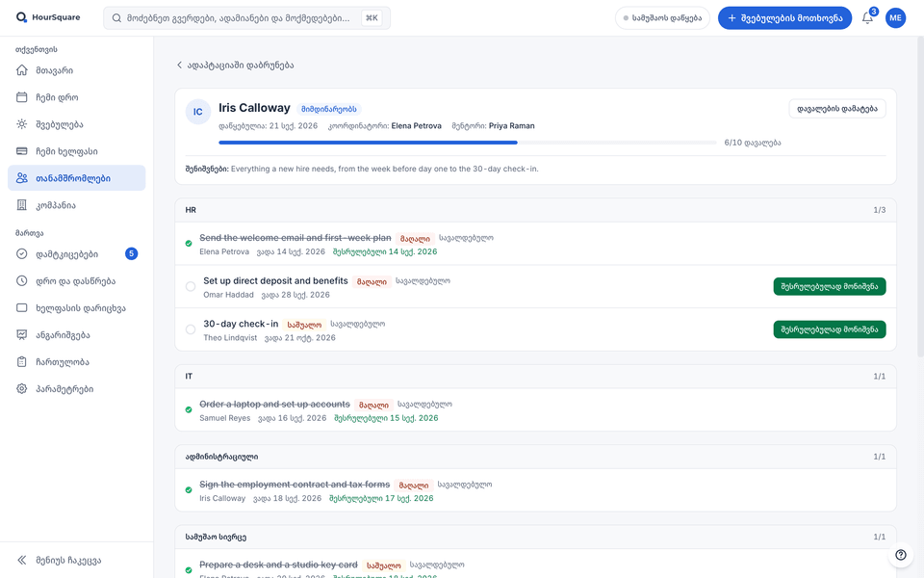The height and width of the screenshot is (578, 924).
Task: Click the HourSquare logo icon
Action: tap(21, 17)
